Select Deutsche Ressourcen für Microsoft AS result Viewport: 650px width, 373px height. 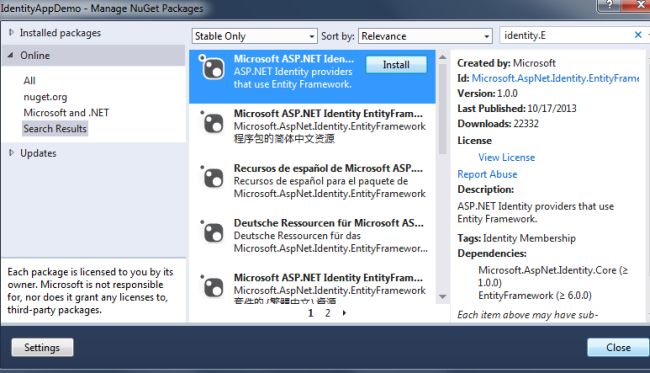(x=313, y=235)
